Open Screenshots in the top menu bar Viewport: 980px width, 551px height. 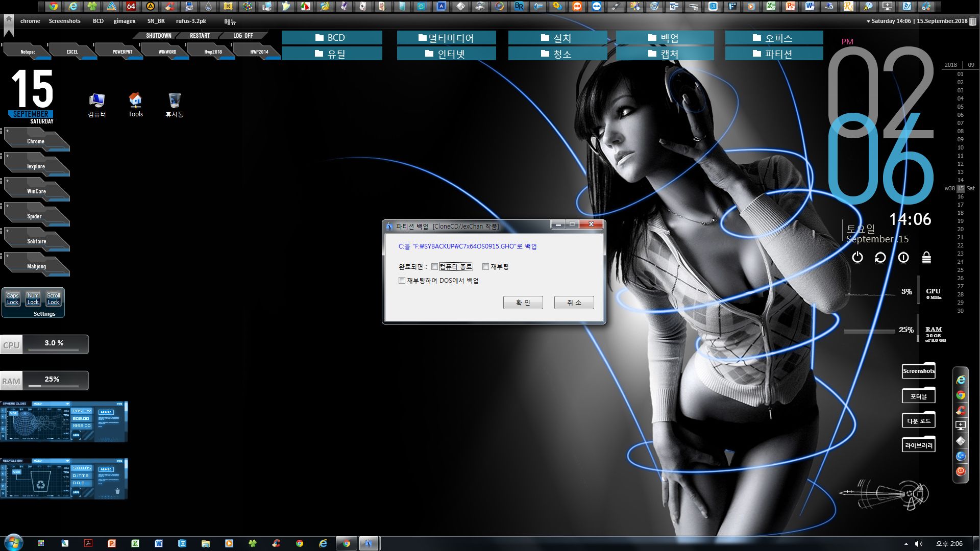click(64, 21)
